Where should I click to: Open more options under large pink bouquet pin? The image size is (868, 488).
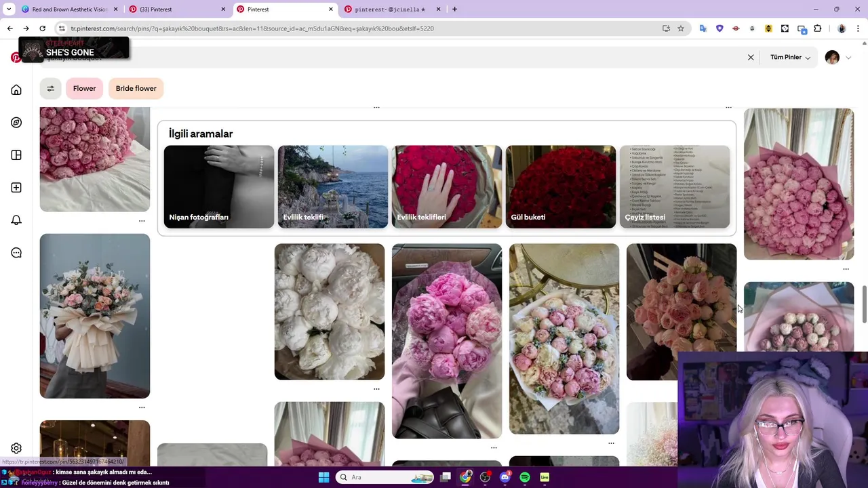click(846, 269)
